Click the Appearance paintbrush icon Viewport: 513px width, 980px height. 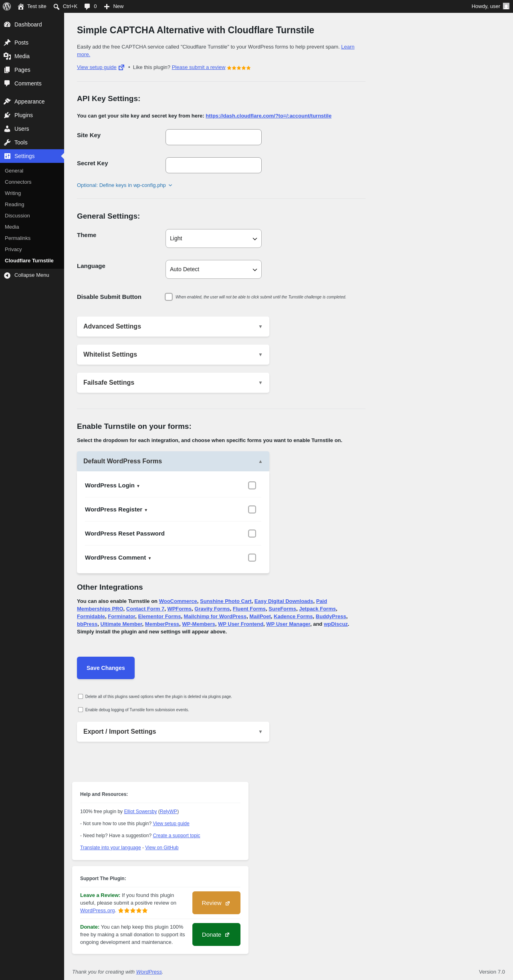pyautogui.click(x=7, y=101)
